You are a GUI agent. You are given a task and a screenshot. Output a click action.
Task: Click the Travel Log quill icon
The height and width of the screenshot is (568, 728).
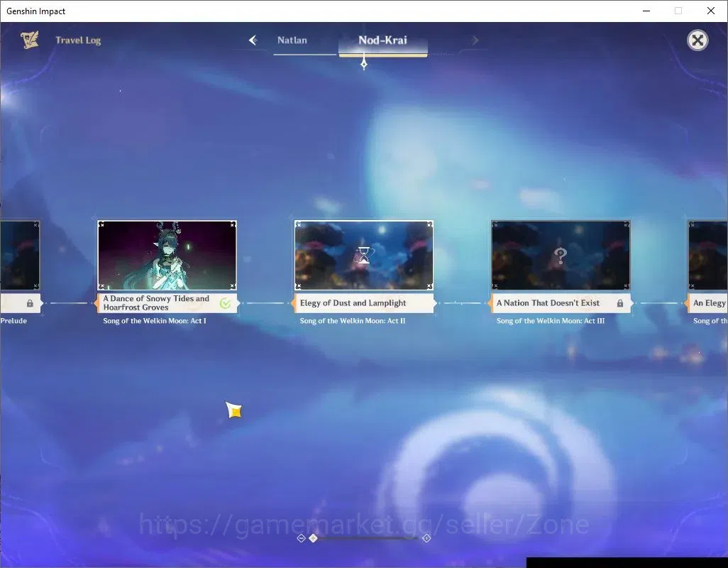tap(30, 40)
